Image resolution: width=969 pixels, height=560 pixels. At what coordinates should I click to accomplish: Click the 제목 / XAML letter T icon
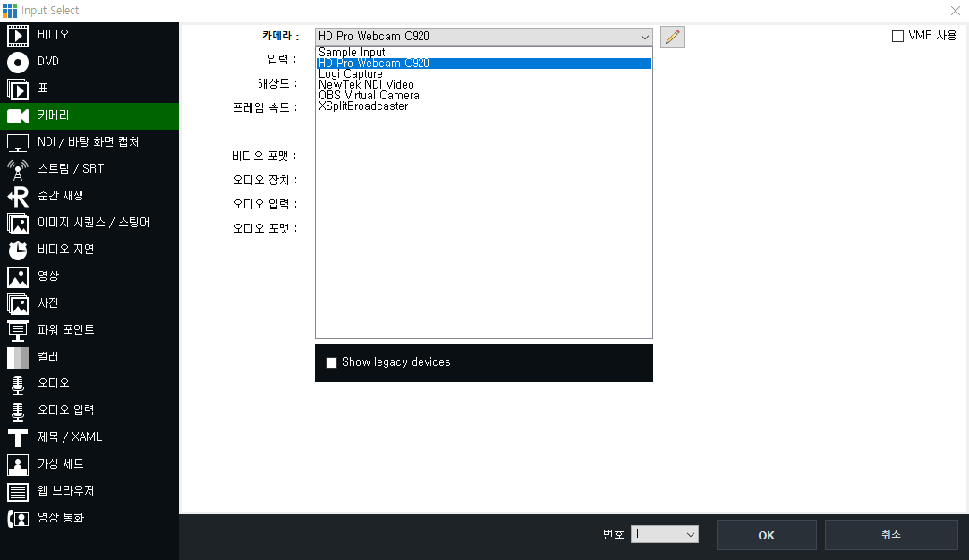[x=17, y=437]
